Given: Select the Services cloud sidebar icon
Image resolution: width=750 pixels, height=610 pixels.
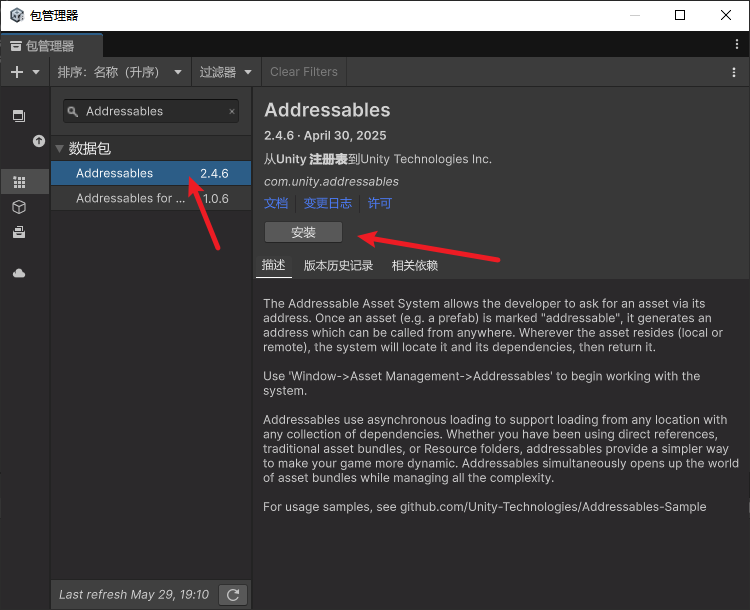Looking at the screenshot, I should coord(19,273).
